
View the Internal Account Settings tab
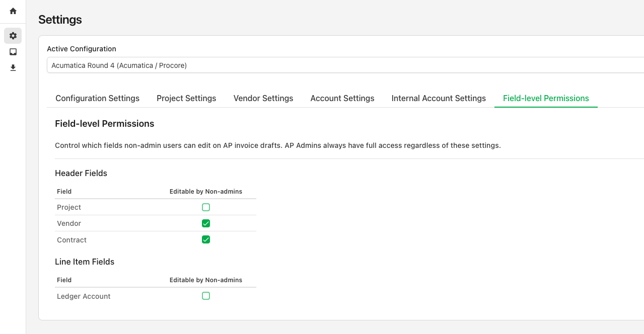click(x=438, y=98)
